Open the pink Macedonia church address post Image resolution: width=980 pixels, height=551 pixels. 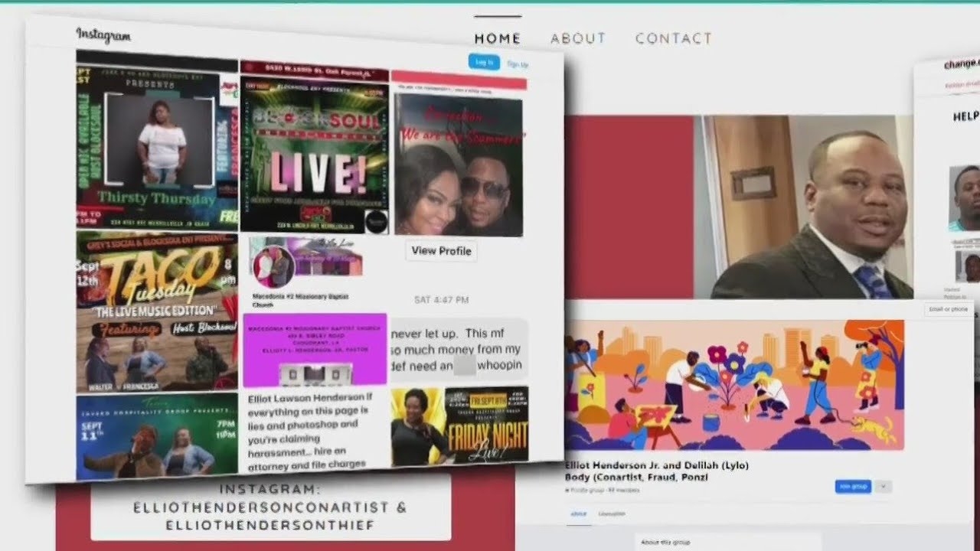tap(315, 350)
